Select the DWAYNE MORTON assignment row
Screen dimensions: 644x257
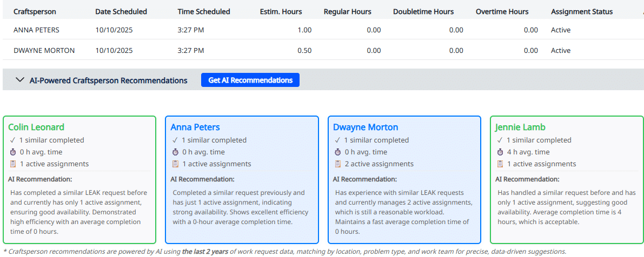(x=44, y=51)
